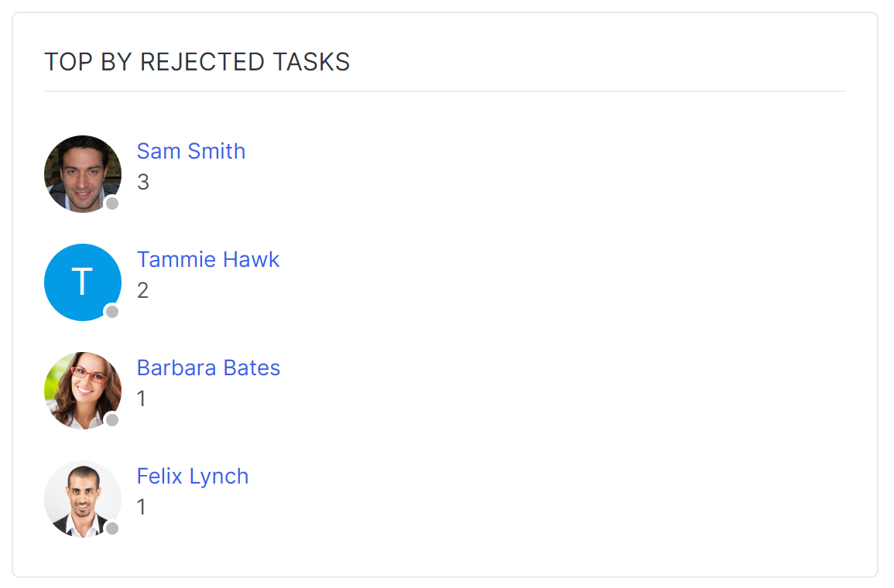The height and width of the screenshot is (588, 894).
Task: Open the Sam Smith profile link
Action: pos(191,151)
